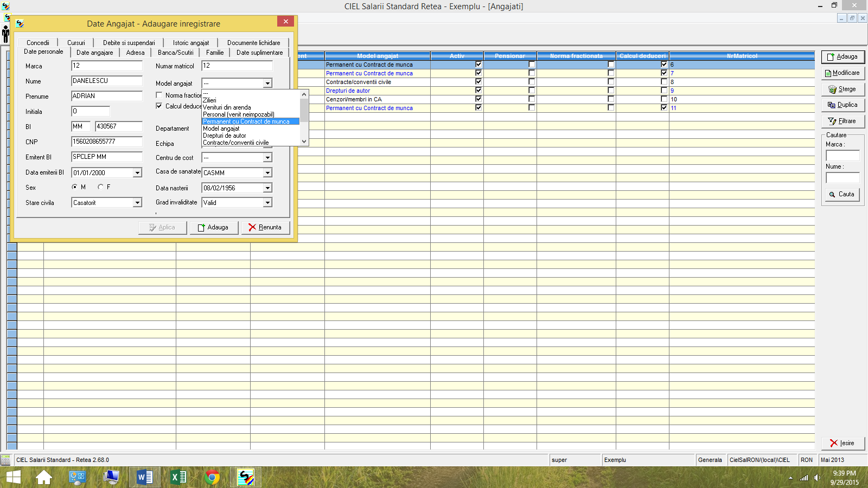Show hidden tray icons arrow
Image resolution: width=868 pixels, height=488 pixels.
(790, 478)
